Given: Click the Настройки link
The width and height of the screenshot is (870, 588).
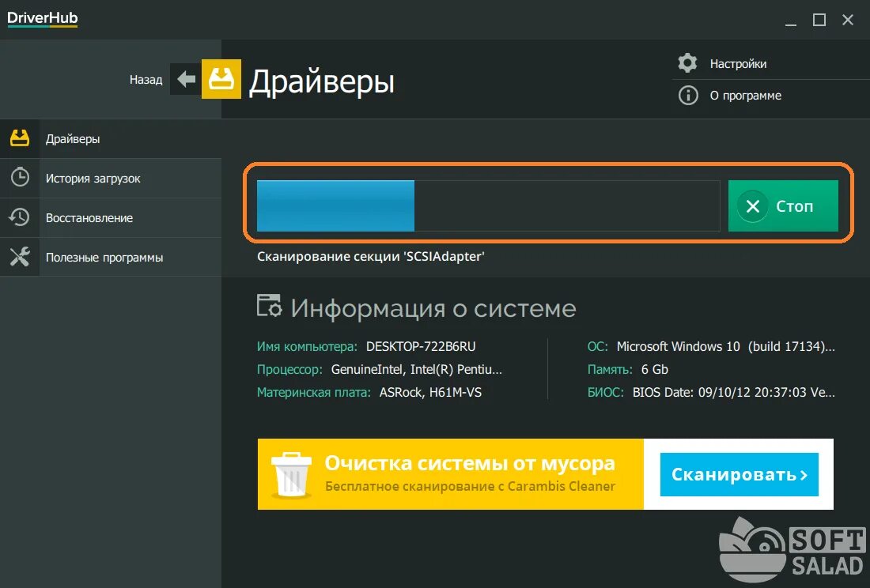Looking at the screenshot, I should (738, 64).
